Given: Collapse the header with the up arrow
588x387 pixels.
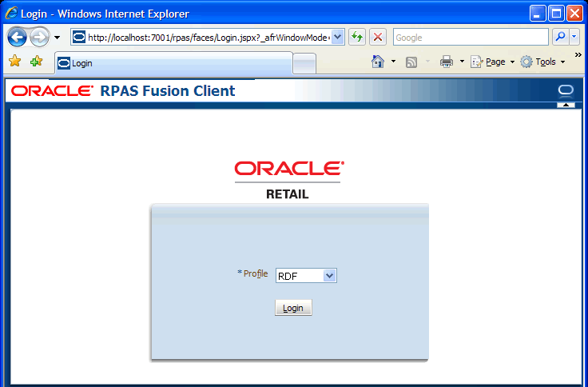Looking at the screenshot, I should tap(566, 105).
